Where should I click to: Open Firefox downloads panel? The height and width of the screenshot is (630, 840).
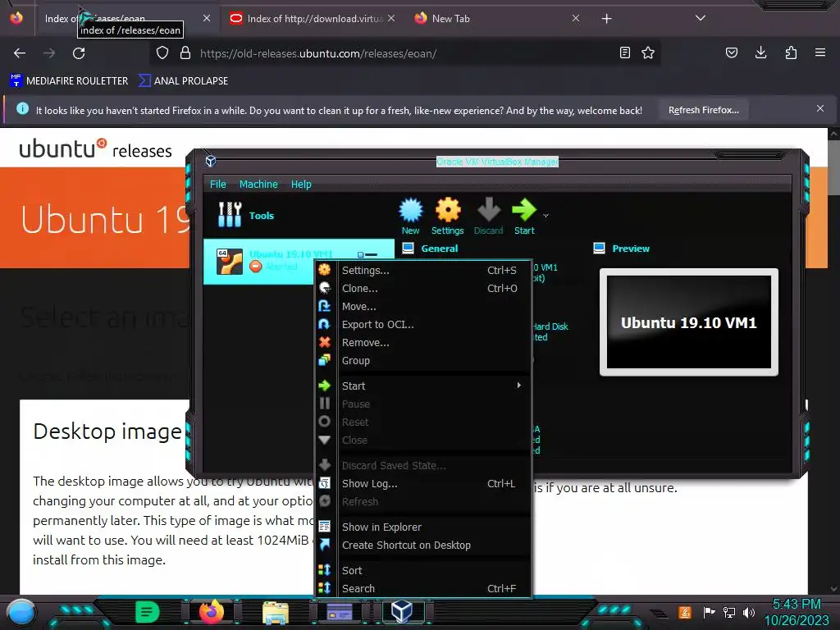(x=760, y=52)
